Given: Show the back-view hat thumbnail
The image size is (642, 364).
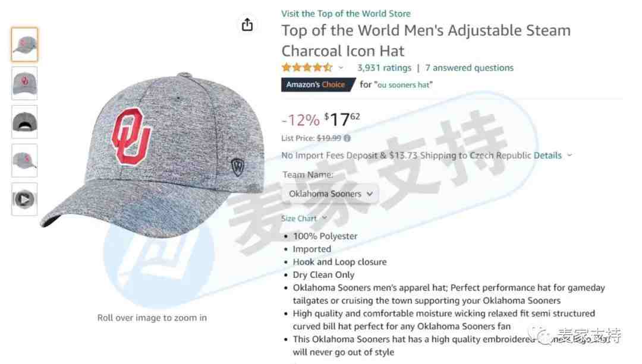Looking at the screenshot, I should [x=24, y=122].
